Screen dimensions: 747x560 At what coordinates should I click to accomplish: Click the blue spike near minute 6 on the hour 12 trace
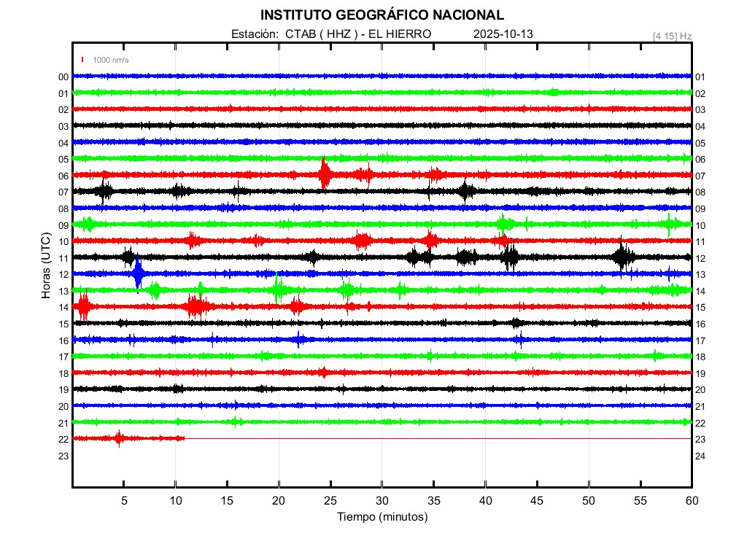point(138,274)
